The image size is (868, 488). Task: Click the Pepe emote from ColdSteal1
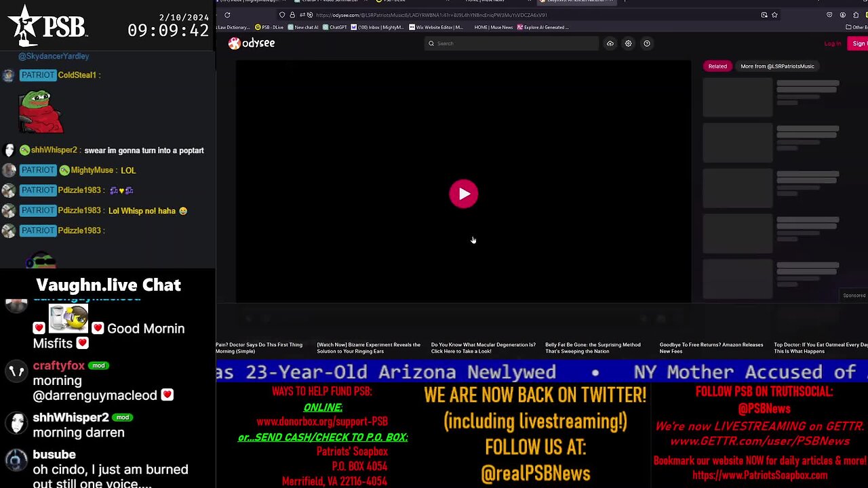[x=41, y=111]
